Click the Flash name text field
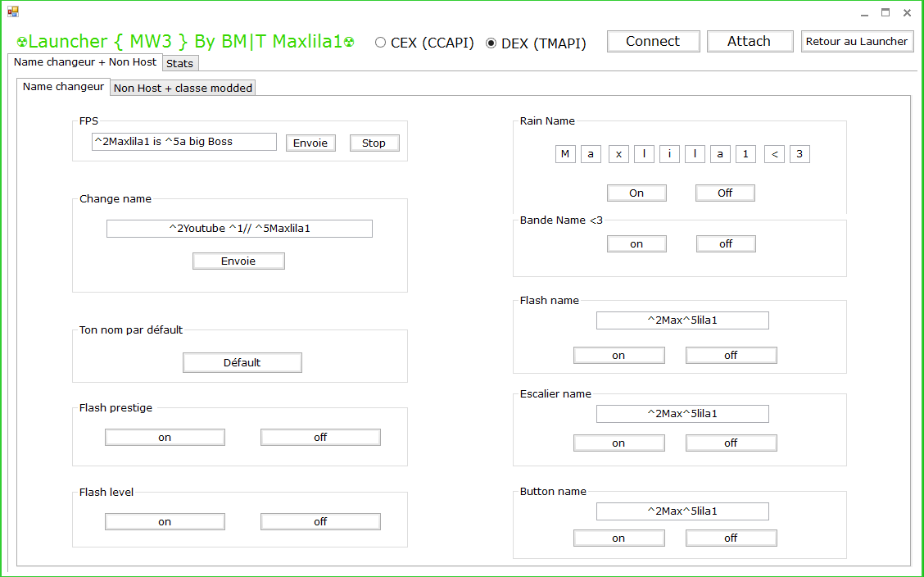Viewport: 924px width, 577px height. [x=682, y=320]
